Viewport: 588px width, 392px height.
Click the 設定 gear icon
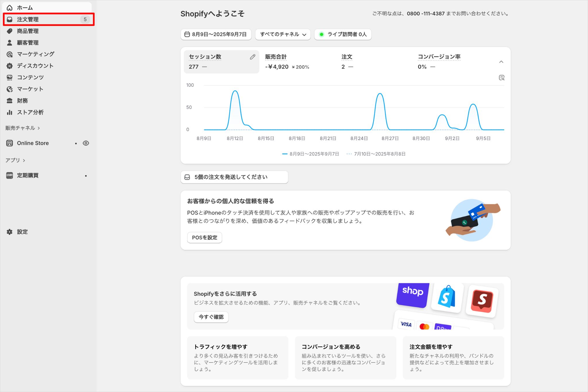click(10, 232)
